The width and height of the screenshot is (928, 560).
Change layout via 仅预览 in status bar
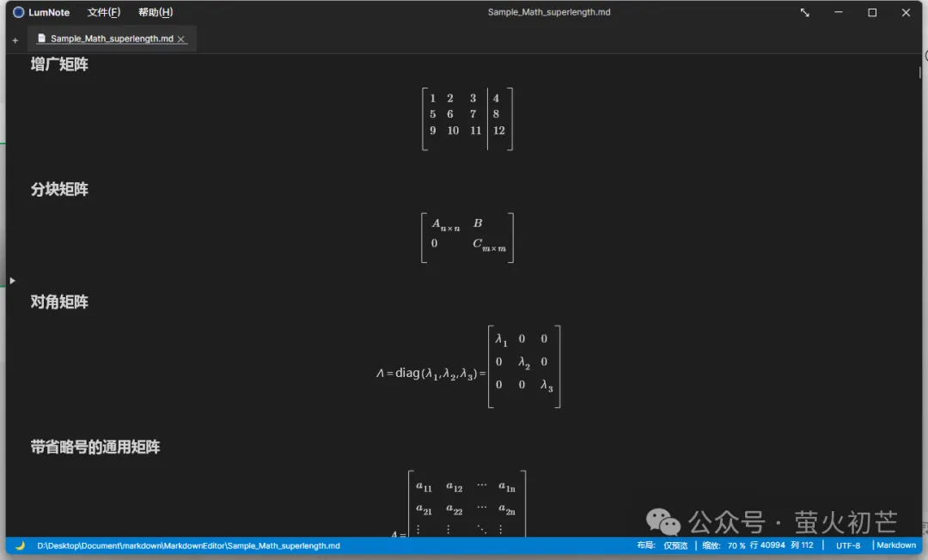point(675,545)
